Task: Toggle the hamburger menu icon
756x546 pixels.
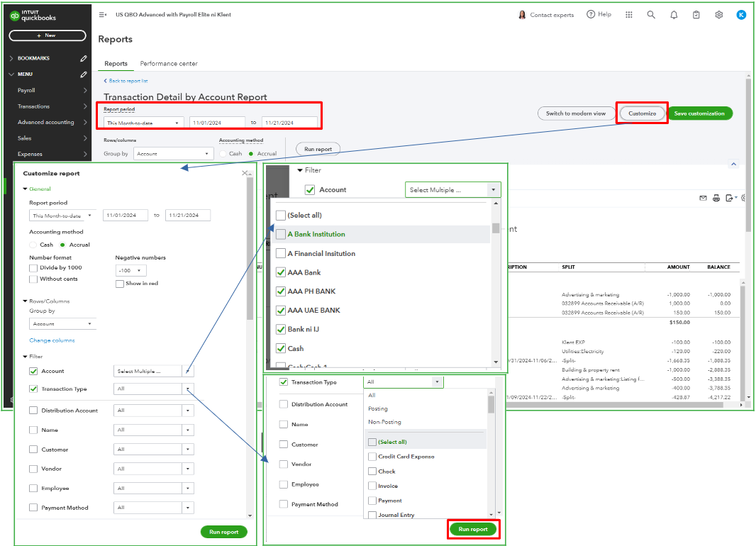Action: pyautogui.click(x=103, y=15)
